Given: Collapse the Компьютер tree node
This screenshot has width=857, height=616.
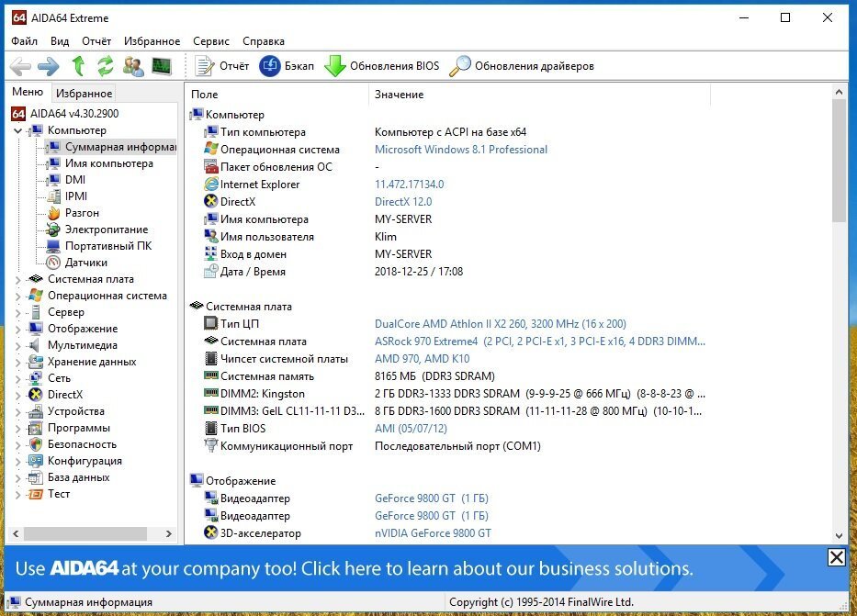Looking at the screenshot, I should point(18,130).
